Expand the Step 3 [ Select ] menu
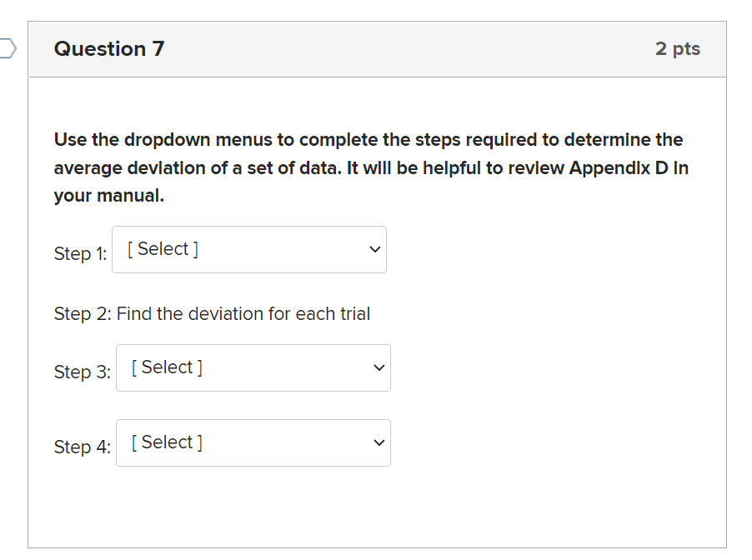 point(253,368)
